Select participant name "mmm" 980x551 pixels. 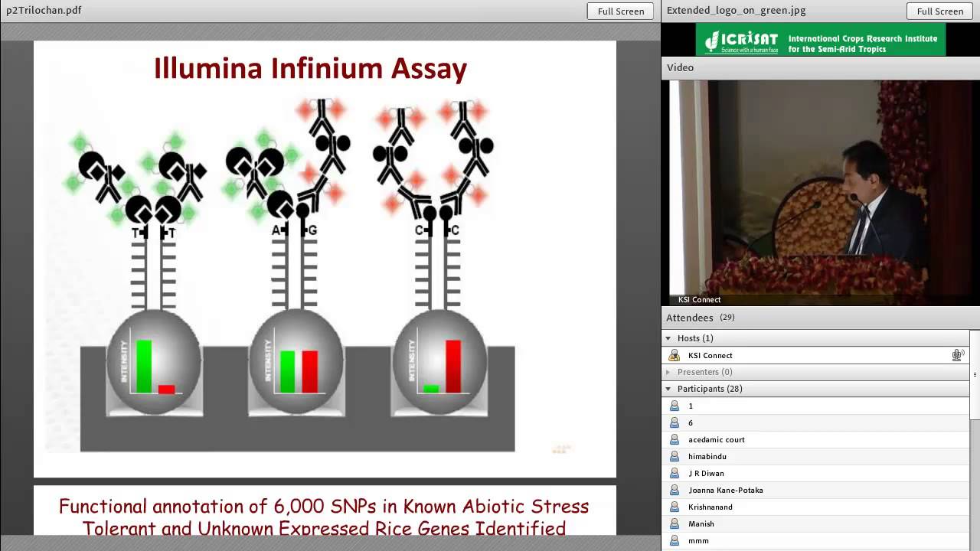tap(698, 540)
